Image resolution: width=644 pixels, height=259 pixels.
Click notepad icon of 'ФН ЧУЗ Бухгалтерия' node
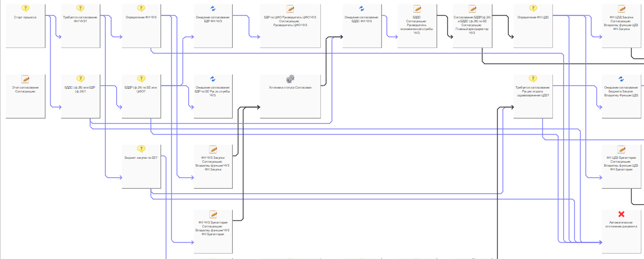213,214
